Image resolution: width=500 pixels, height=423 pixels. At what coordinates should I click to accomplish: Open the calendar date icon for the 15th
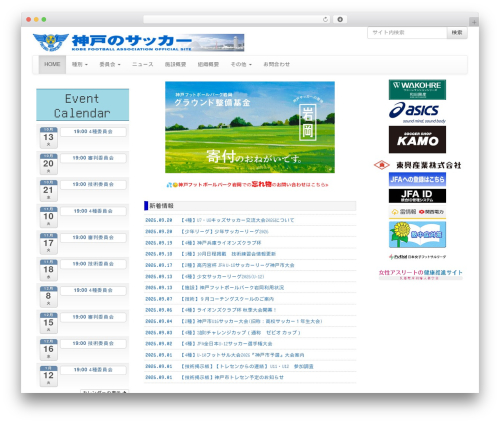pos(49,323)
